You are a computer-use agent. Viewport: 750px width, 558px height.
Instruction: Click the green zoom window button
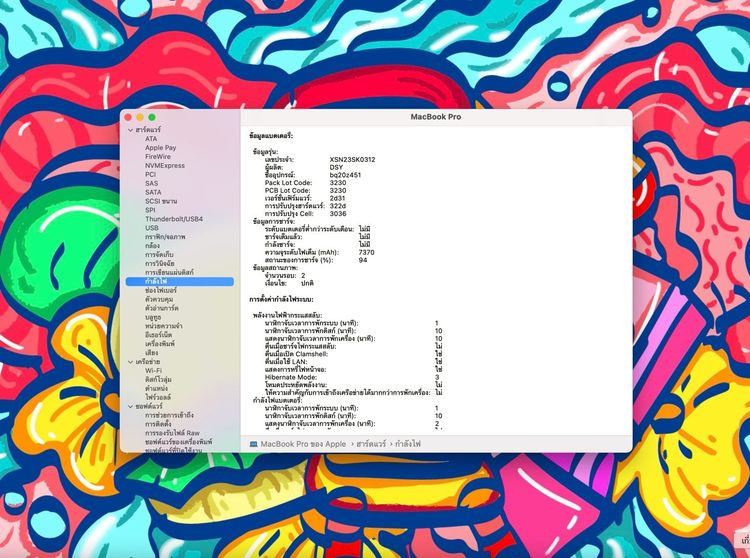pos(153,117)
